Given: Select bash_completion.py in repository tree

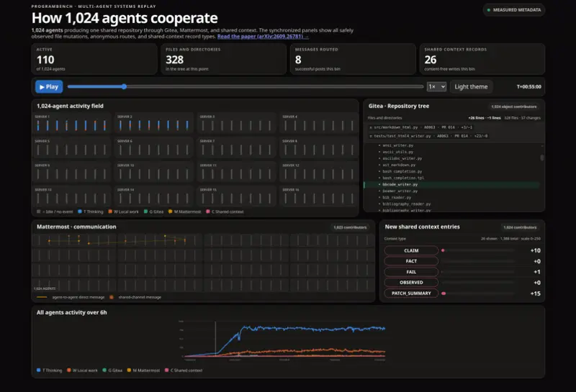Looking at the screenshot, I should click(402, 171).
